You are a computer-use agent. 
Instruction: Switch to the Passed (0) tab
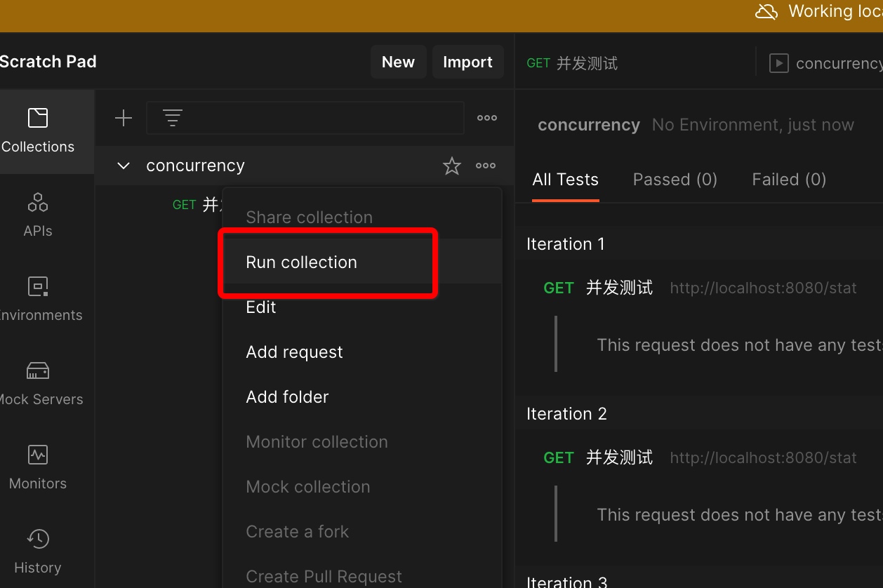tap(675, 180)
